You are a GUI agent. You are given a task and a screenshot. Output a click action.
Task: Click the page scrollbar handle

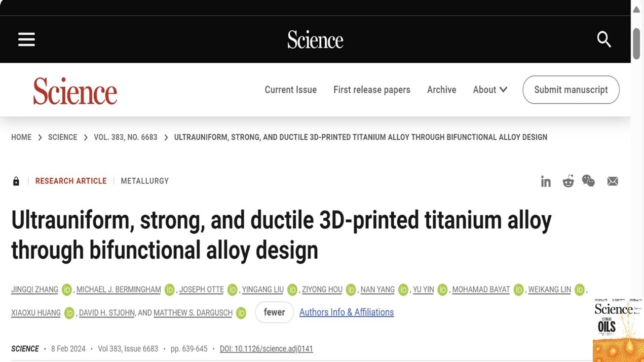pyautogui.click(x=636, y=41)
